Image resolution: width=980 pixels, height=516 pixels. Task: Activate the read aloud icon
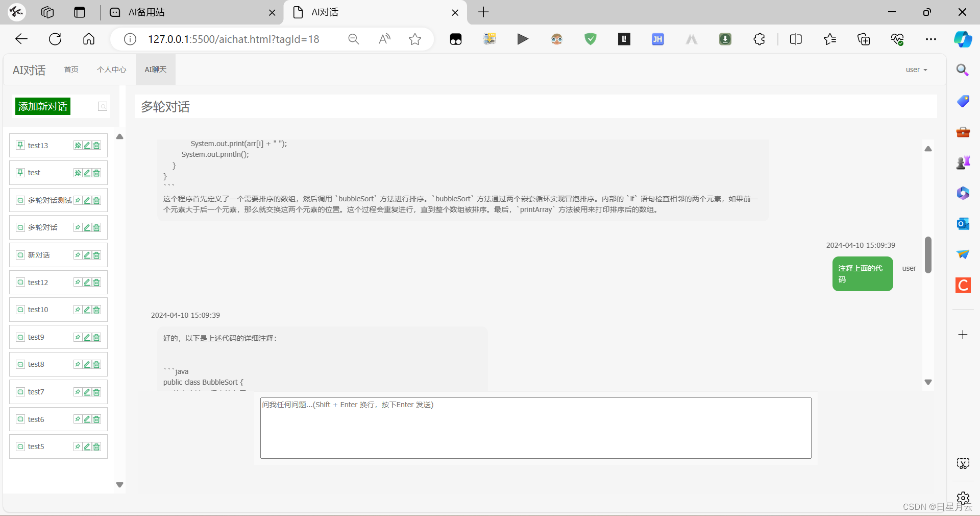pyautogui.click(x=384, y=39)
